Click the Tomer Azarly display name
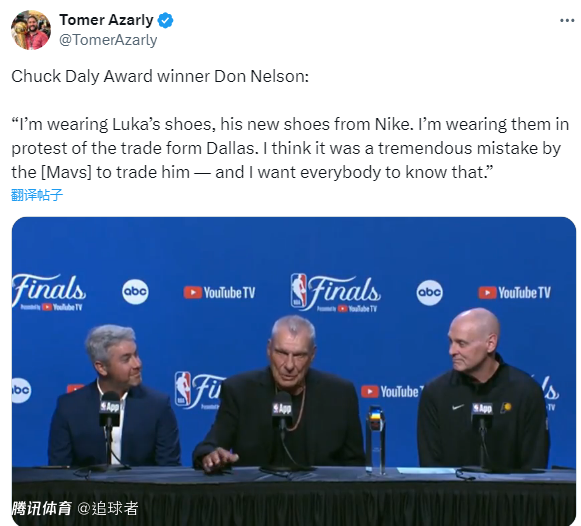This screenshot has height=526, width=581. click(x=106, y=20)
